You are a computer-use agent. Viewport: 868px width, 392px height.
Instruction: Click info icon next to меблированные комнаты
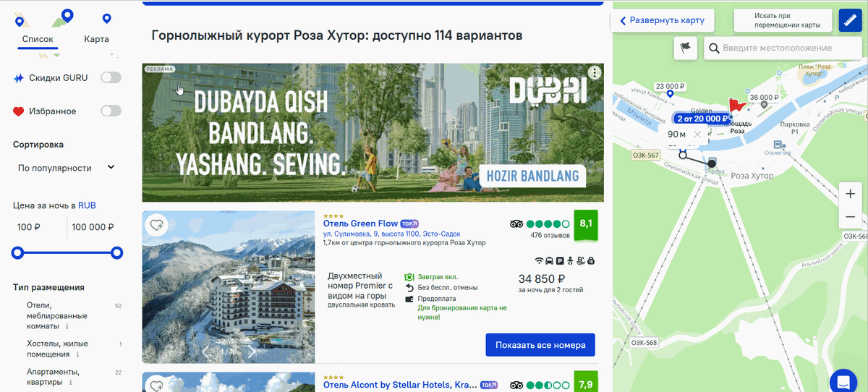click(x=67, y=327)
